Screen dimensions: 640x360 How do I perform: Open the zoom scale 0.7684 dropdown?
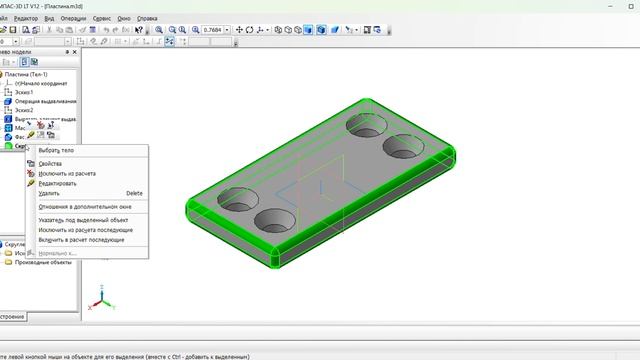227,30
